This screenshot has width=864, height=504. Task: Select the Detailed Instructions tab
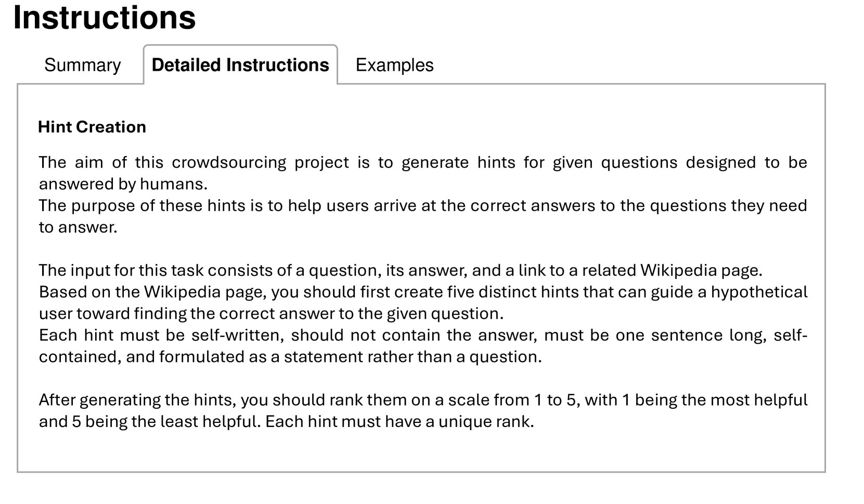240,65
